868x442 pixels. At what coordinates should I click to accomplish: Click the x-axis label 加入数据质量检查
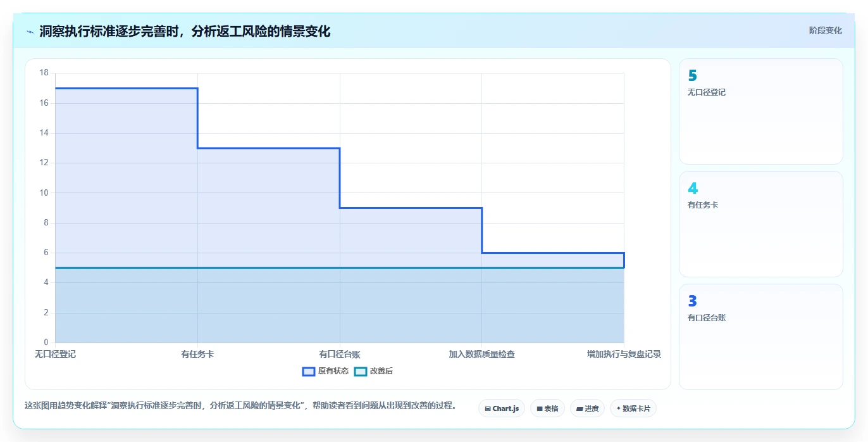[482, 354]
